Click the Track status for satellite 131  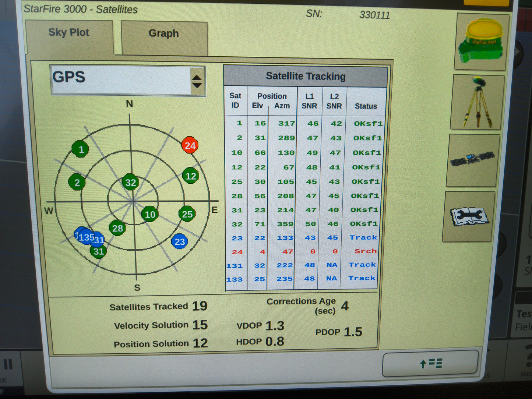click(362, 264)
